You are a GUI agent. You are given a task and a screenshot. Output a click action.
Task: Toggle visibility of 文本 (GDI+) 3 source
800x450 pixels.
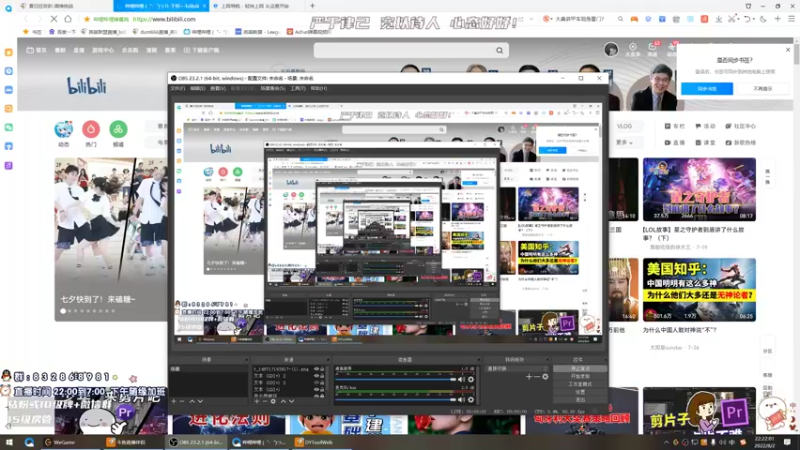[x=316, y=382]
